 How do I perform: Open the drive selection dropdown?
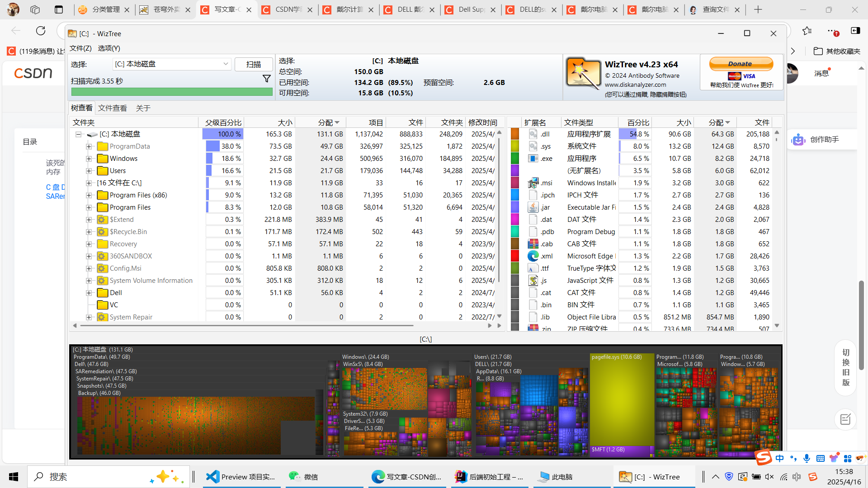click(225, 64)
